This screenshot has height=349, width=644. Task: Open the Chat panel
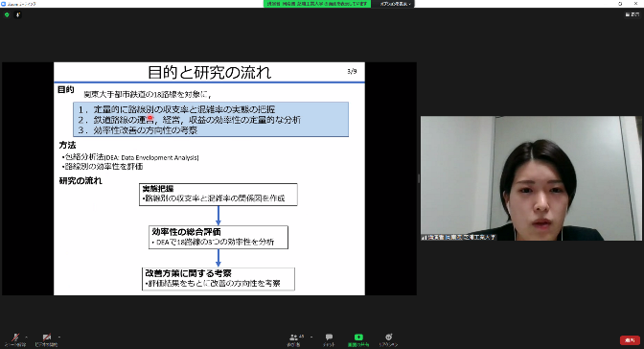tap(329, 337)
